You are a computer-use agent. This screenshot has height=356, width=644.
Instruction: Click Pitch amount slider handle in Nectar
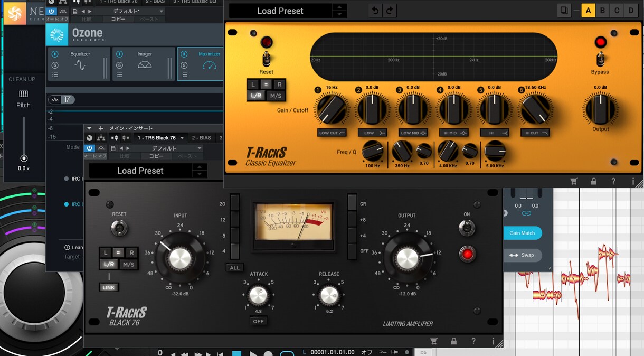23,158
